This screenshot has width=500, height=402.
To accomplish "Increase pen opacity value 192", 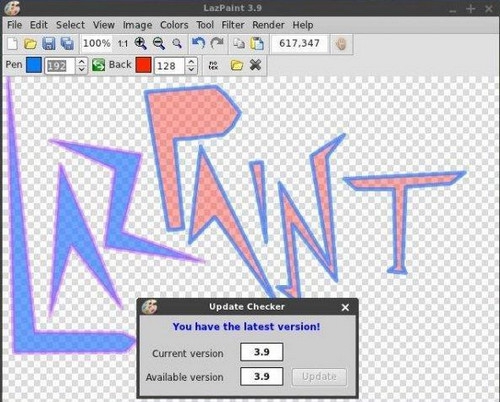I will click(x=82, y=62).
